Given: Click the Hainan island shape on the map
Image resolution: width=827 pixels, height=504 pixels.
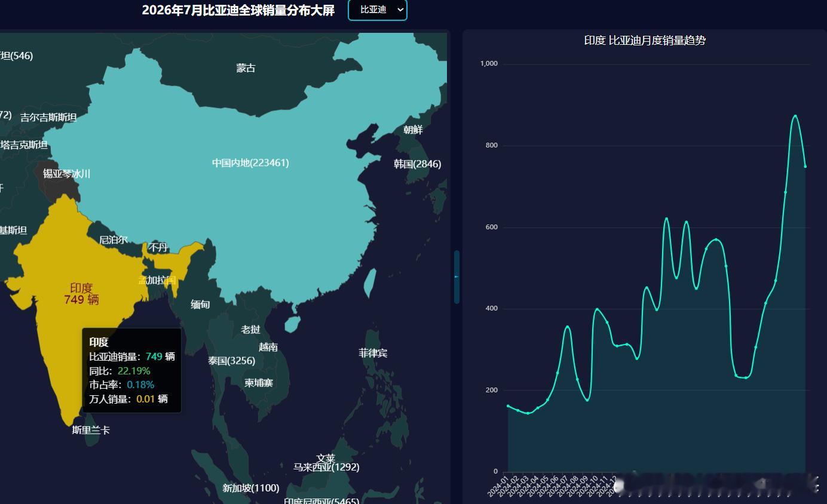Looking at the screenshot, I should [x=292, y=324].
